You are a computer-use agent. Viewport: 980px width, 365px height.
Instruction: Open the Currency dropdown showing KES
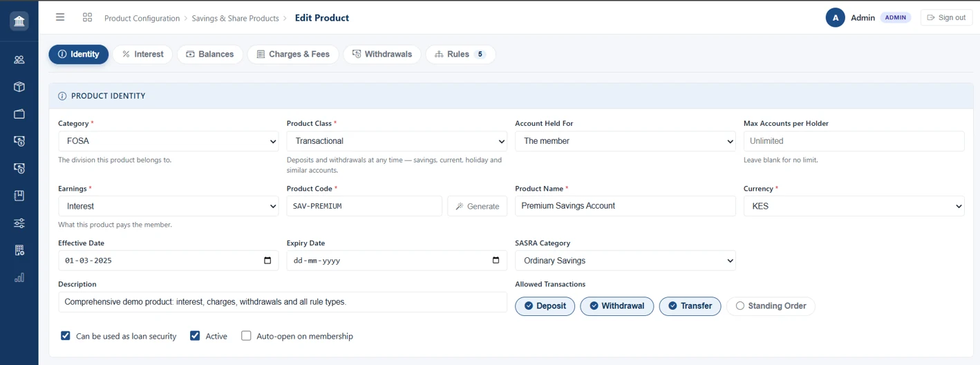[x=854, y=206]
